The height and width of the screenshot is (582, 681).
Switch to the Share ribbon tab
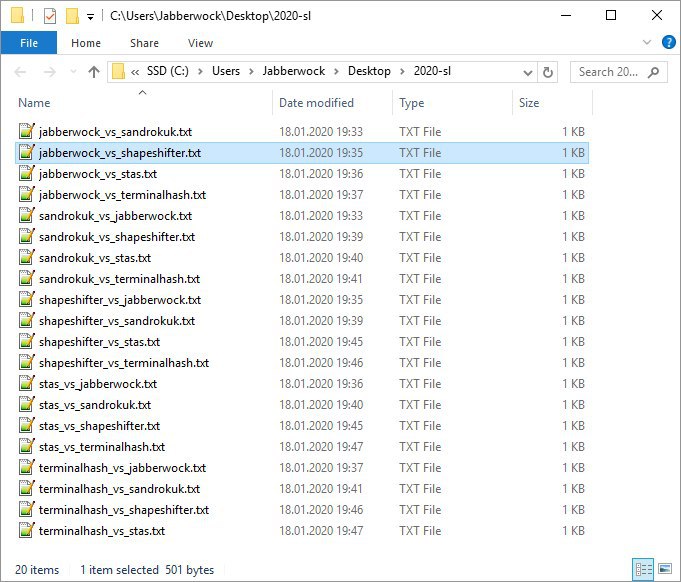(x=144, y=43)
